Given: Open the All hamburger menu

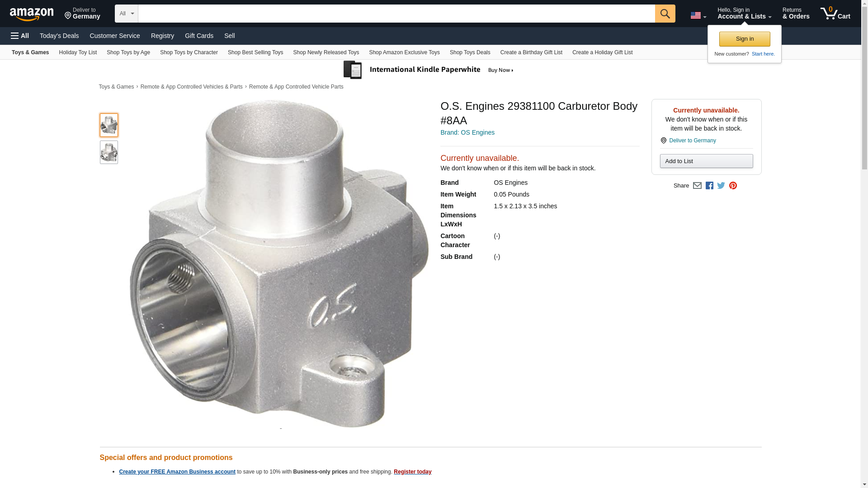Looking at the screenshot, I should 20,36.
